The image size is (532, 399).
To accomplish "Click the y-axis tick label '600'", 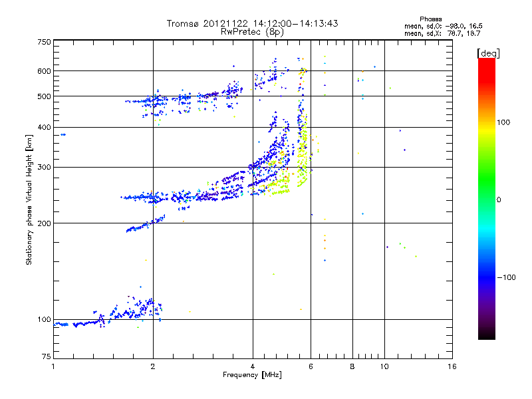I will point(44,71).
